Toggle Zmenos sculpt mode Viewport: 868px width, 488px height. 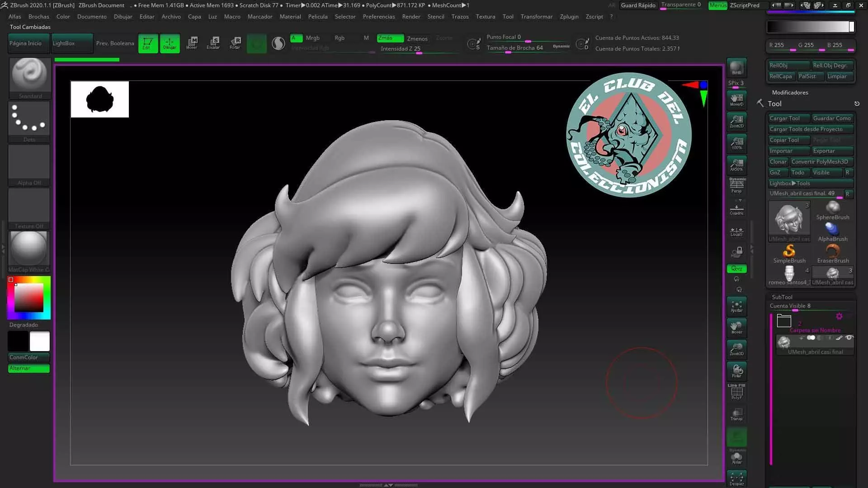(417, 38)
